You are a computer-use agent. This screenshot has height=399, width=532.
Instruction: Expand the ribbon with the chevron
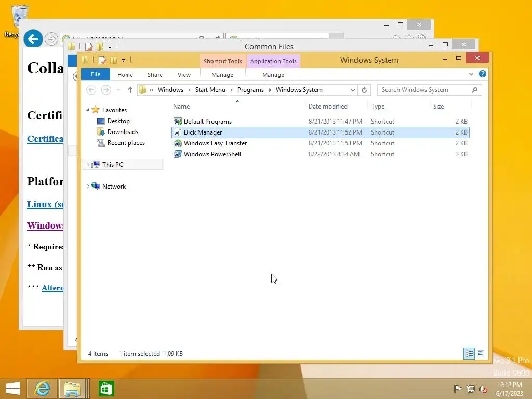pyautogui.click(x=471, y=74)
